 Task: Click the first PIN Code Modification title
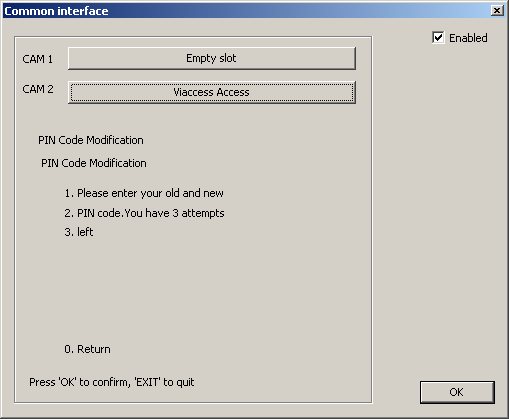91,140
